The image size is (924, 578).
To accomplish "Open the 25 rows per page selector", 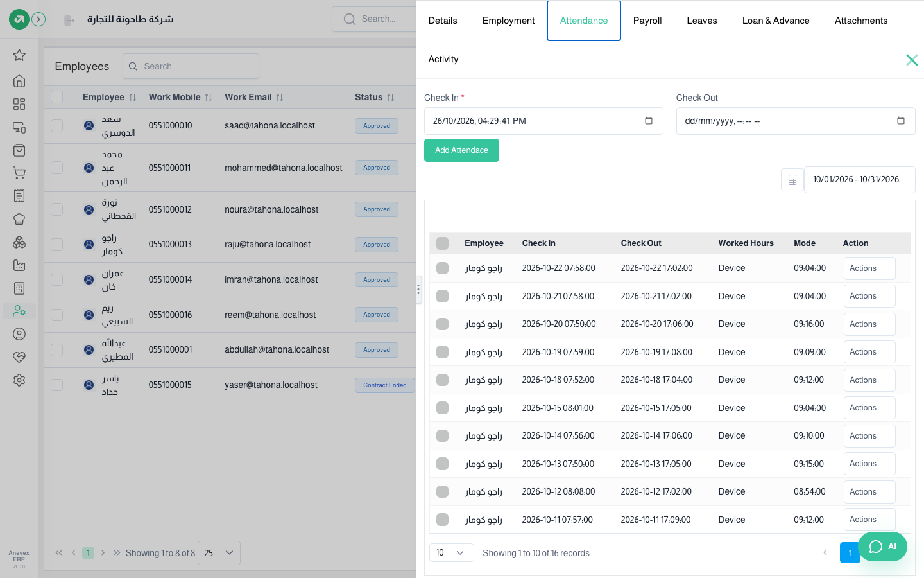I will tap(219, 553).
